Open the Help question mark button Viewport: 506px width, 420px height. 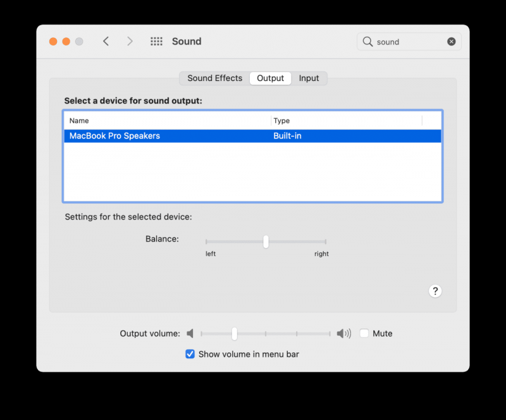(x=435, y=291)
